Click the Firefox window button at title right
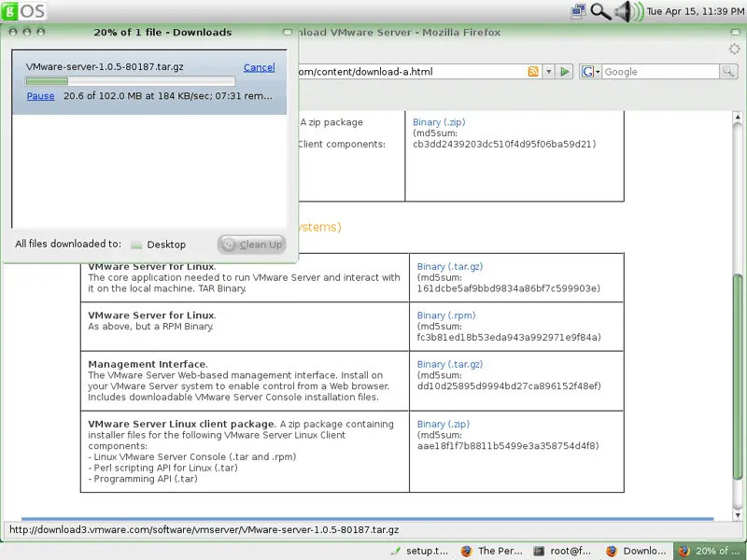Viewport: 747px width, 560px height. (735, 33)
